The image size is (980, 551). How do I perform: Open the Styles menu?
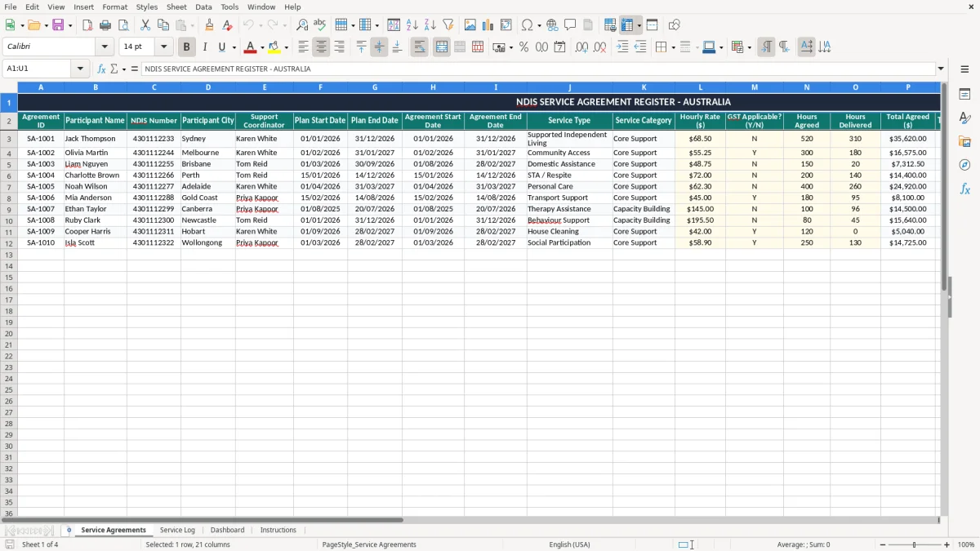(147, 7)
